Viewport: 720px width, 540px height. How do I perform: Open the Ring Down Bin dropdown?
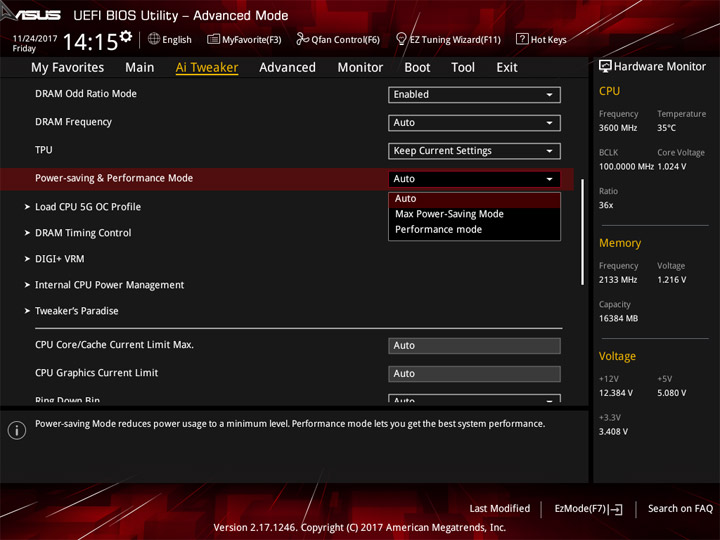(x=474, y=399)
